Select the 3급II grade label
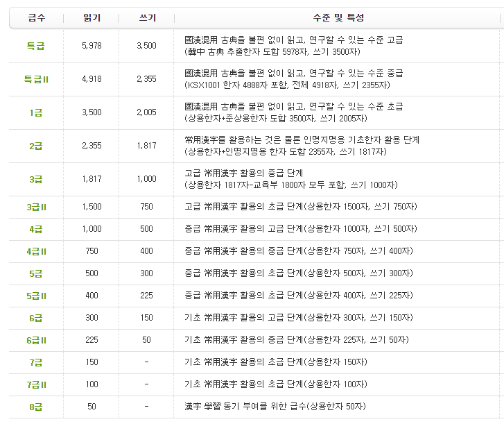 36,207
